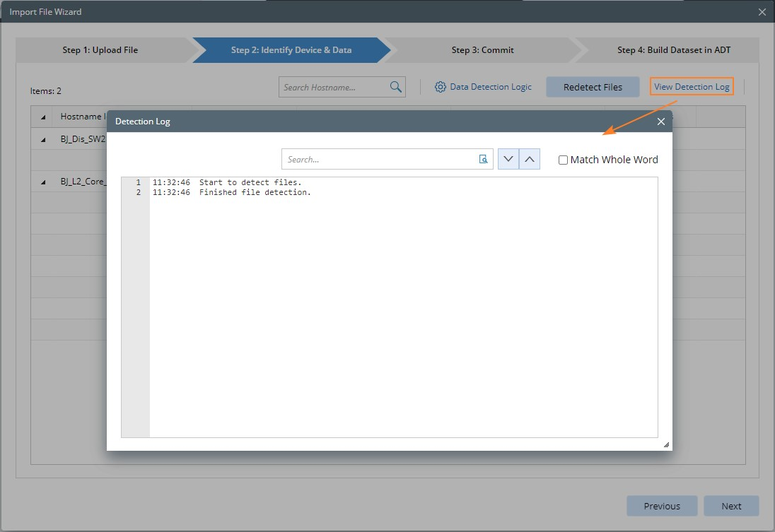
Task: Click the Detection Log resize grip
Action: (x=666, y=444)
